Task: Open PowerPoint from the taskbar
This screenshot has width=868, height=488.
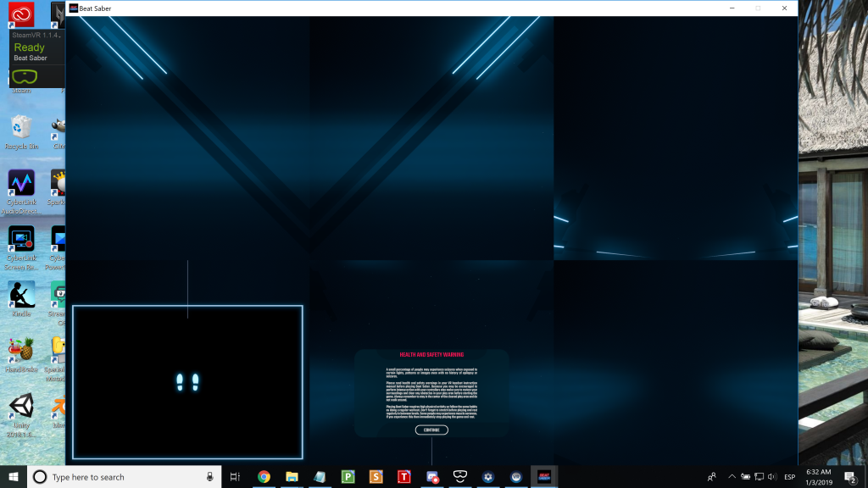Action: point(347,476)
